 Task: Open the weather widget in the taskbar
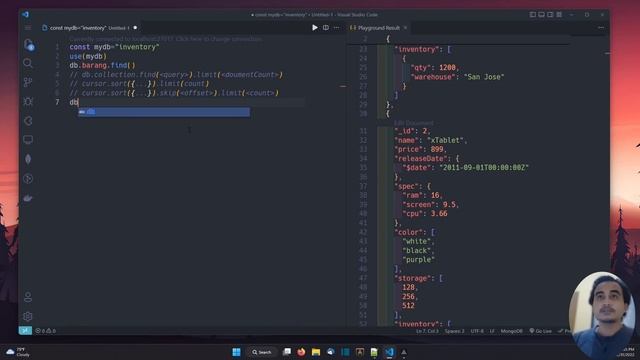[x=17, y=352]
